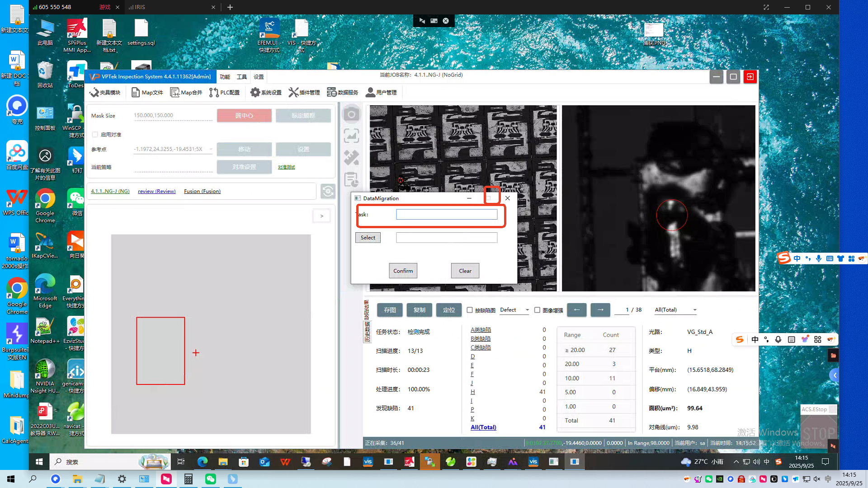Open 系统设置 system settings gear
This screenshot has width=868, height=488.
click(266, 93)
